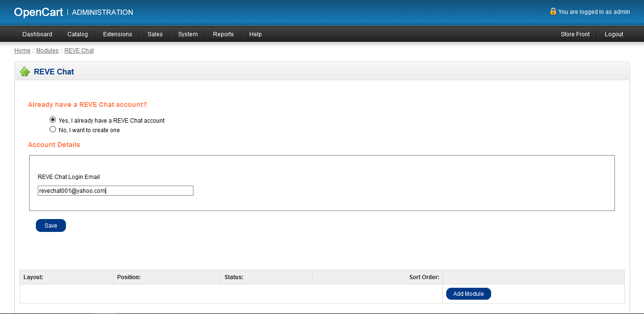Open the Help menu
The image size is (644, 314).
[256, 34]
